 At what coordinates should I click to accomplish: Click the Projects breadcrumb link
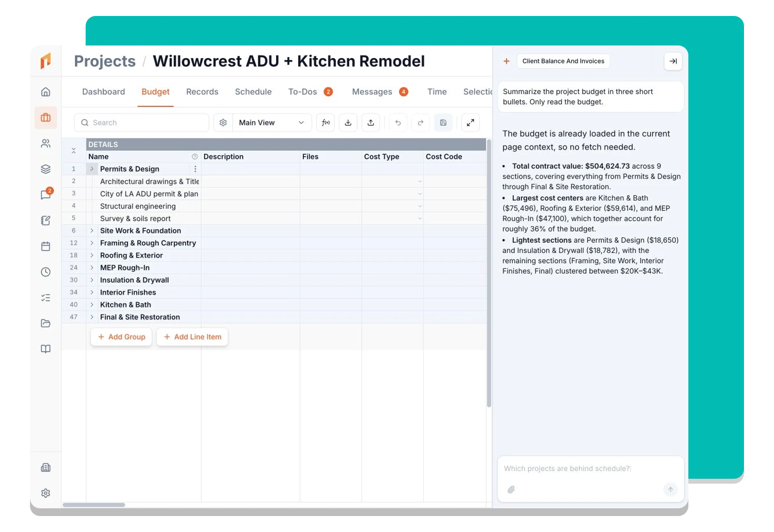coord(104,61)
